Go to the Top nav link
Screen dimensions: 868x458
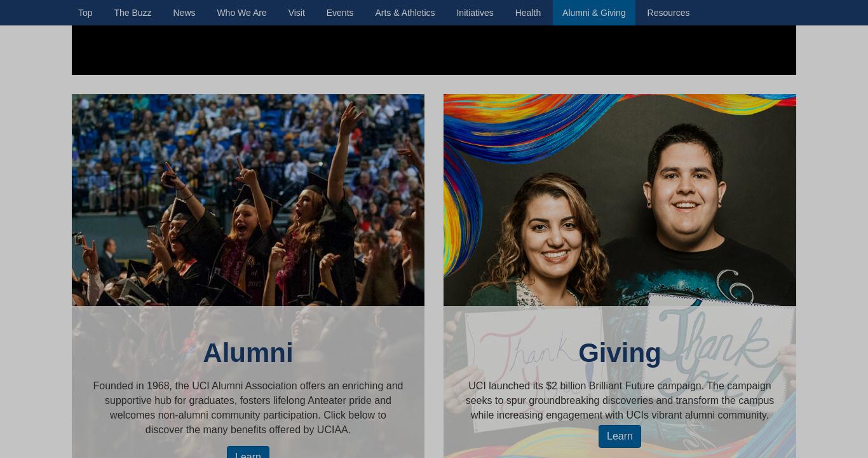(85, 13)
